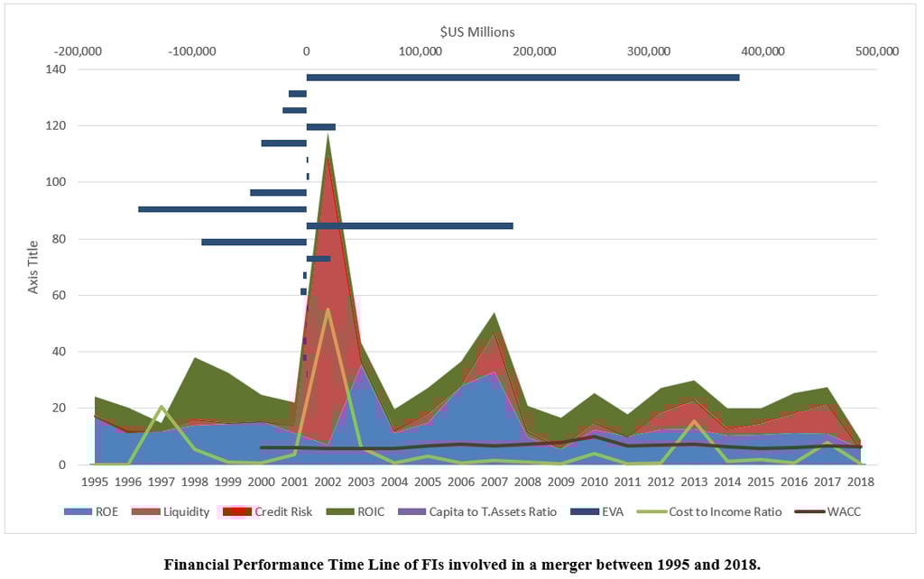Click the 2007 year label
This screenshot has height=579, width=924.
494,482
